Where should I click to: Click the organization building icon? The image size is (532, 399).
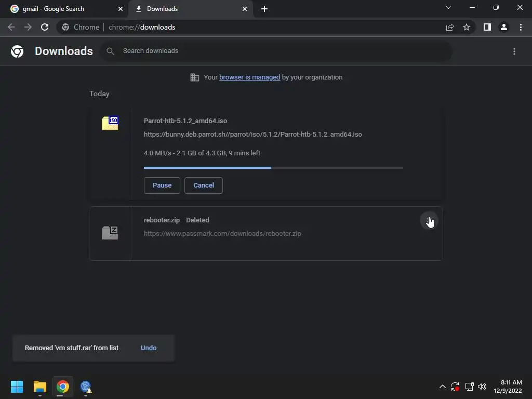tap(195, 77)
